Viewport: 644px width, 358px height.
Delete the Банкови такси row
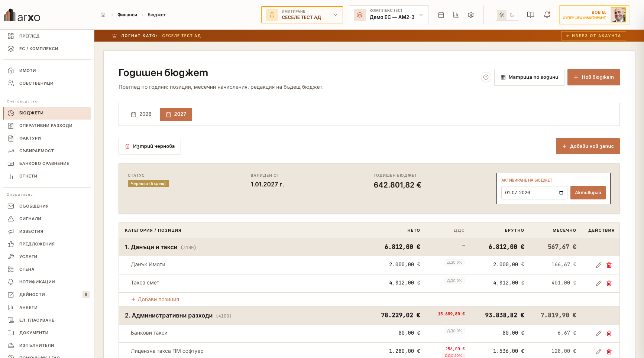[609, 333]
